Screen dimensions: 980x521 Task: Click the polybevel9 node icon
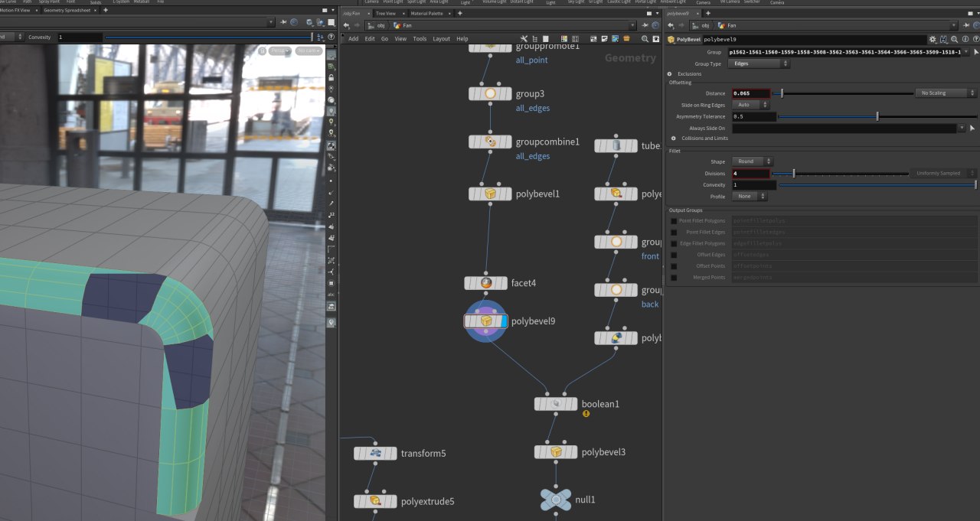485,321
